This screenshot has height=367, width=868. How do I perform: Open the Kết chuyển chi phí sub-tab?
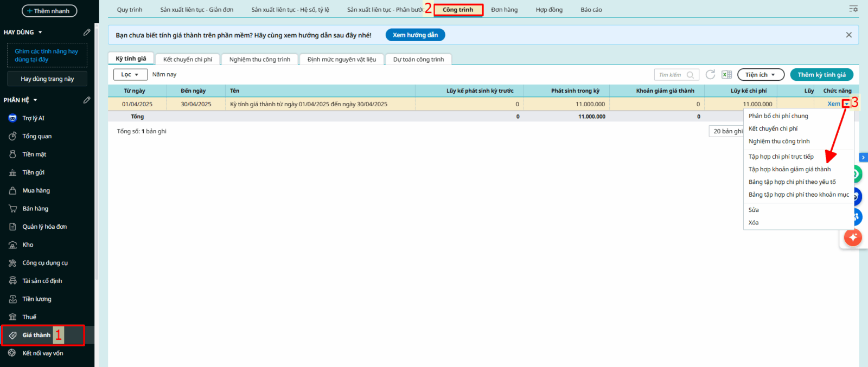(x=188, y=59)
